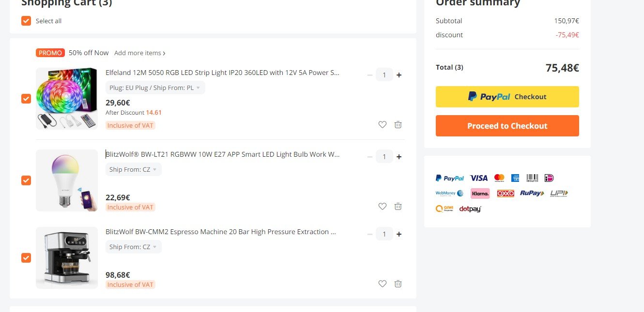The width and height of the screenshot is (644, 312).
Task: Increase LED Strip Light quantity
Action: [399, 75]
